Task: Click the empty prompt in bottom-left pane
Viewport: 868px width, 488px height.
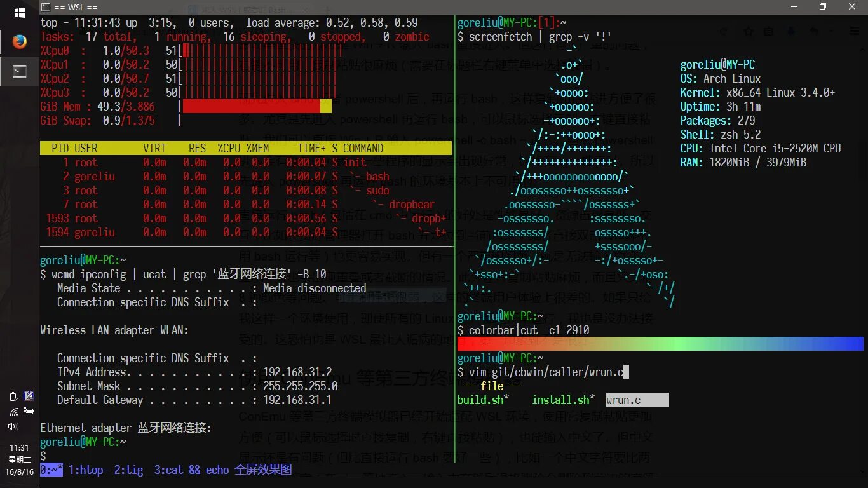Action: pos(43,456)
